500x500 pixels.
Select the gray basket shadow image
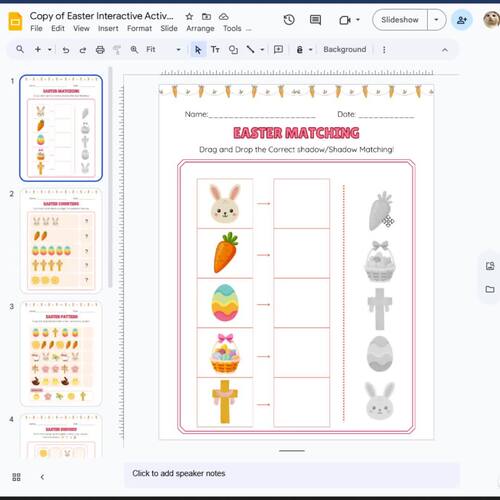[x=380, y=261]
